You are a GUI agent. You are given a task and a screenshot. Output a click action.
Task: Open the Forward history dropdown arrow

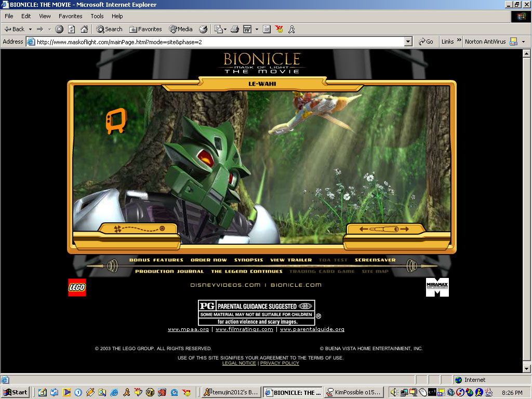(49, 29)
